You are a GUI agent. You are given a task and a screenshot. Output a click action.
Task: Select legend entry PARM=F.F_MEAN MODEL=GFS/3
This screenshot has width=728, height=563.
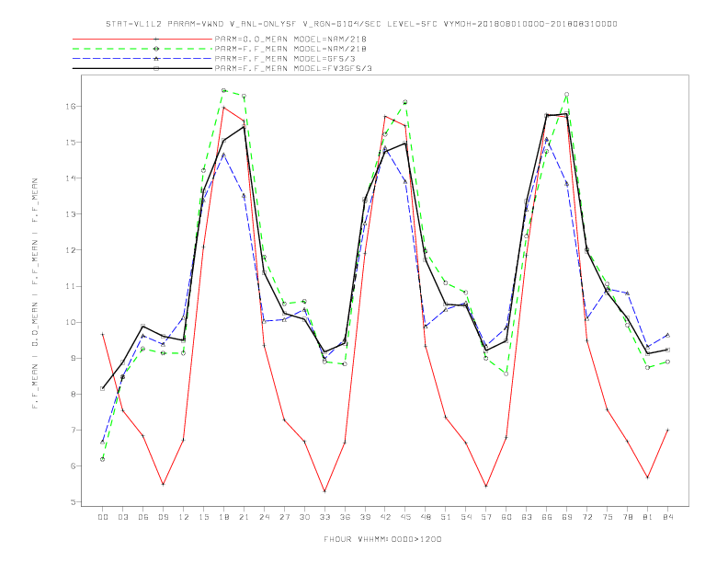285,59
